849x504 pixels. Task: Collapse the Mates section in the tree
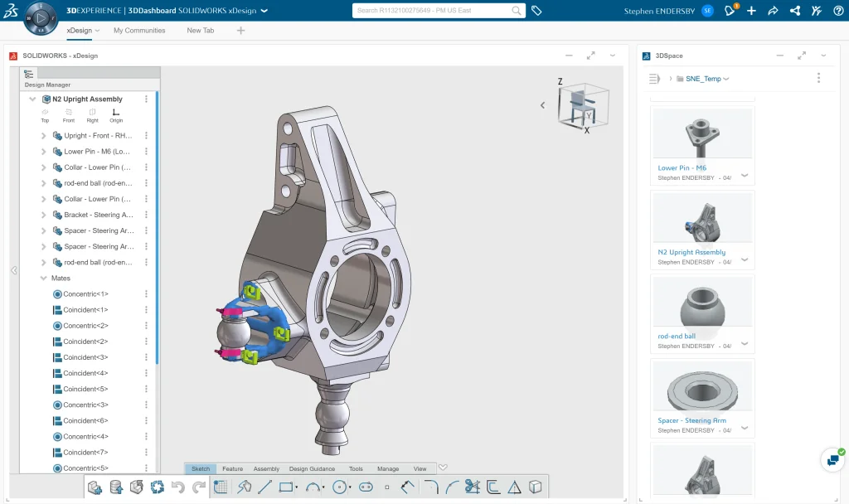tap(45, 278)
